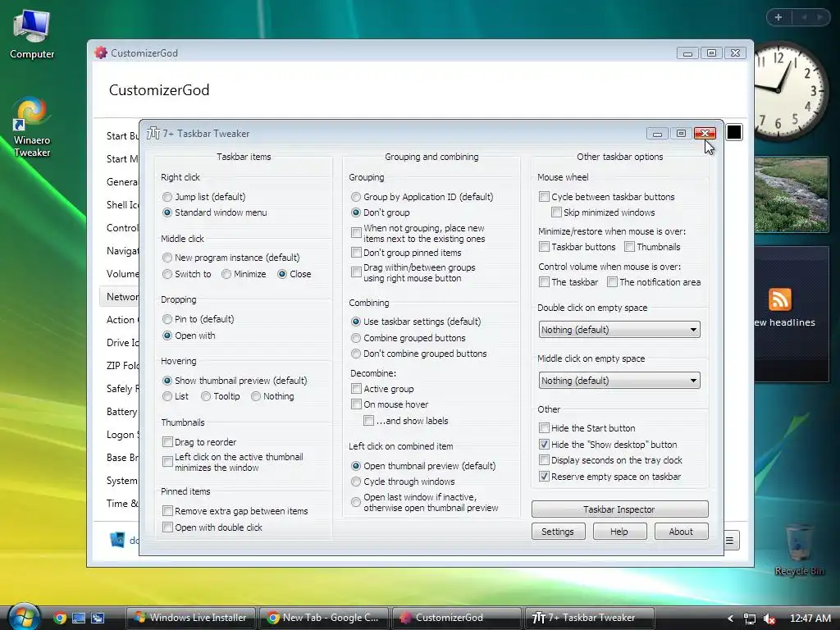Image resolution: width=840 pixels, height=630 pixels.
Task: Open Double click on empty space dropdown
Action: pos(619,330)
